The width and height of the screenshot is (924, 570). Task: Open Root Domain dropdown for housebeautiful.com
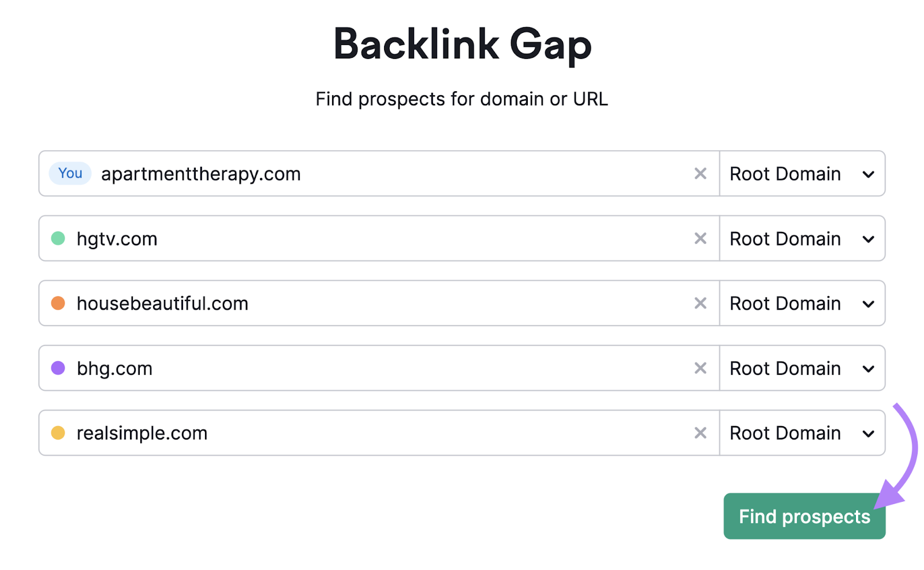pos(802,303)
